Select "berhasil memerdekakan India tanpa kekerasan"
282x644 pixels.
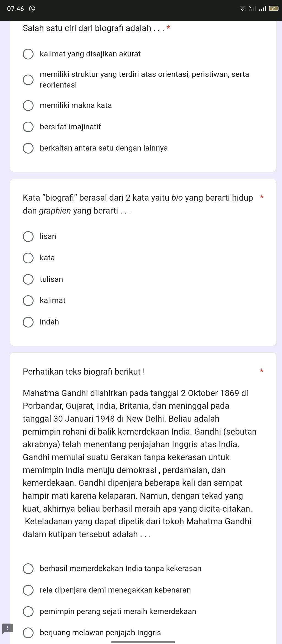[x=28, y=569]
